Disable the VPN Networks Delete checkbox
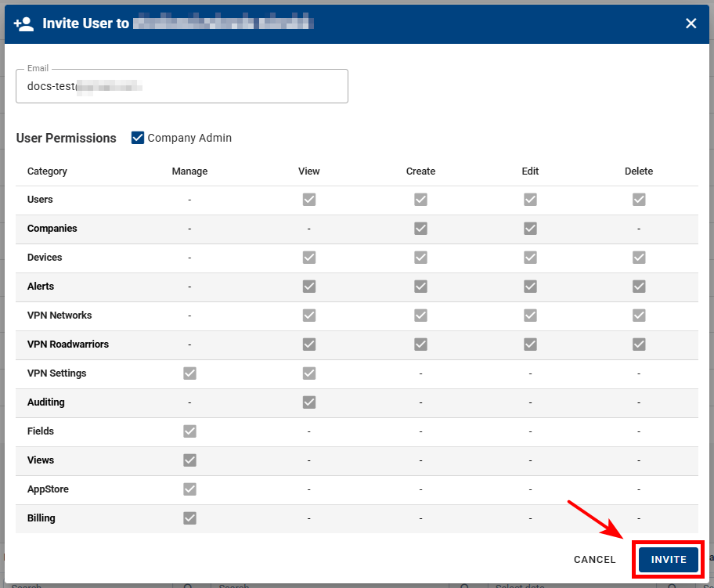 639,316
